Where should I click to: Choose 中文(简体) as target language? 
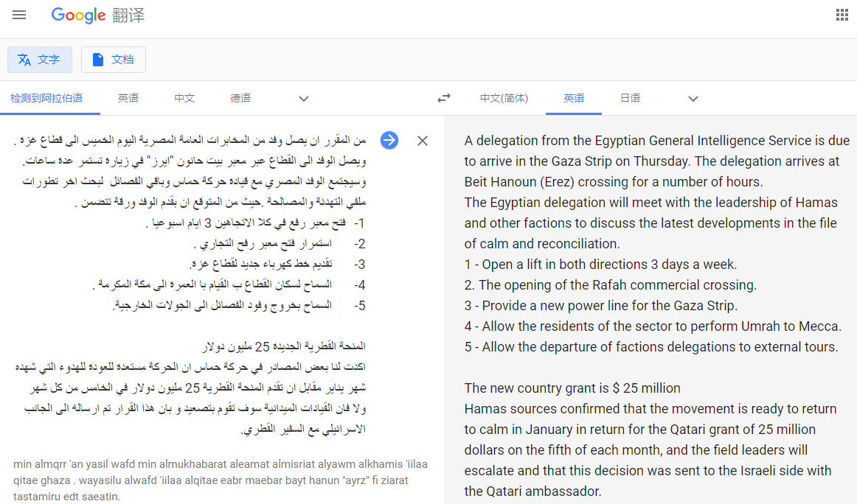[x=504, y=98]
